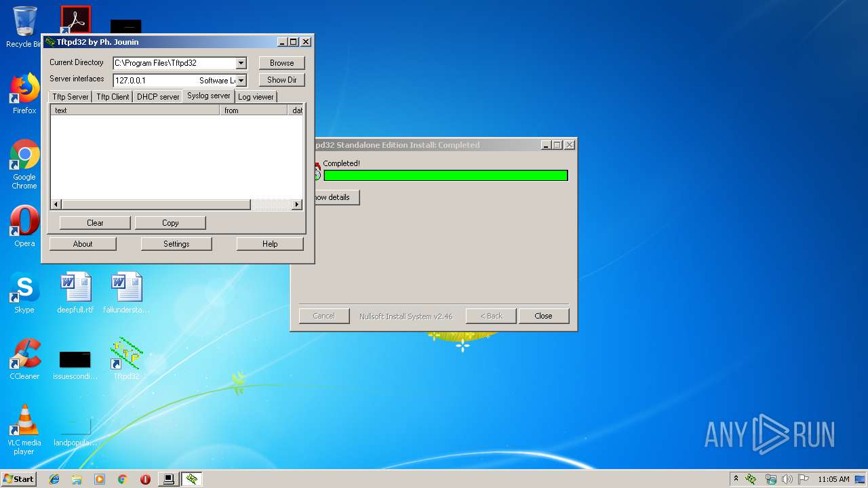868x488 pixels.
Task: Open VLC media player shortcut
Action: coord(24,429)
